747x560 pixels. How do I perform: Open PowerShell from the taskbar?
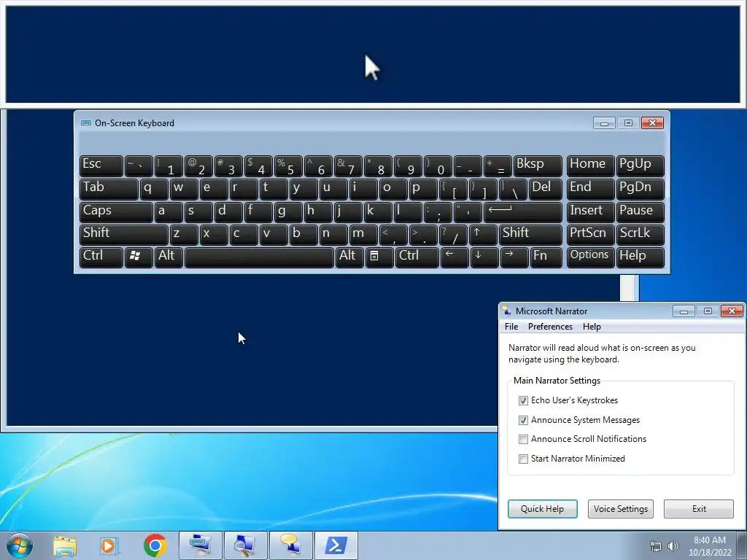click(336, 545)
